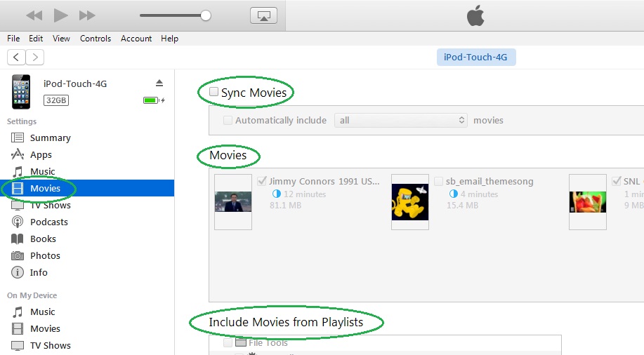
Task: Open TV Shows under Settings
Action: pos(50,205)
